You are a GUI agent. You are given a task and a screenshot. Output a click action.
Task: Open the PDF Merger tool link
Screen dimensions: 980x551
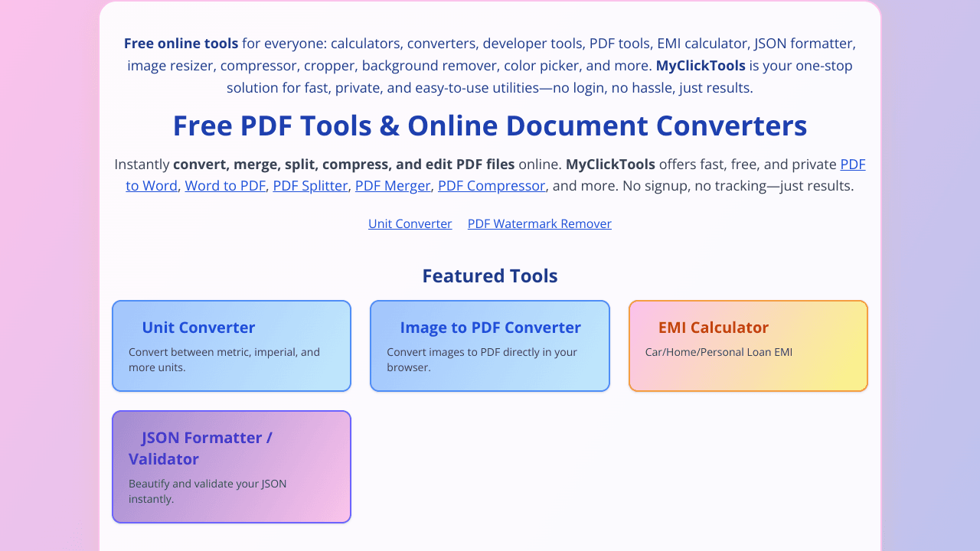pyautogui.click(x=392, y=185)
